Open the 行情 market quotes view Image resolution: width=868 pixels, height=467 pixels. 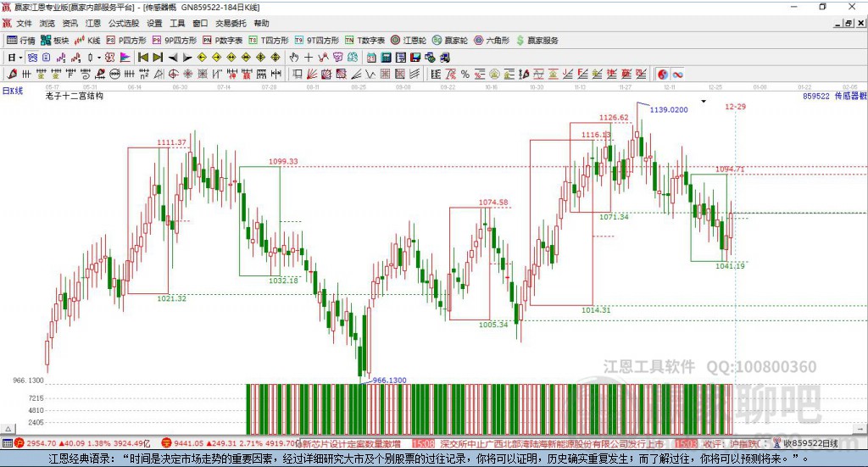(21, 41)
